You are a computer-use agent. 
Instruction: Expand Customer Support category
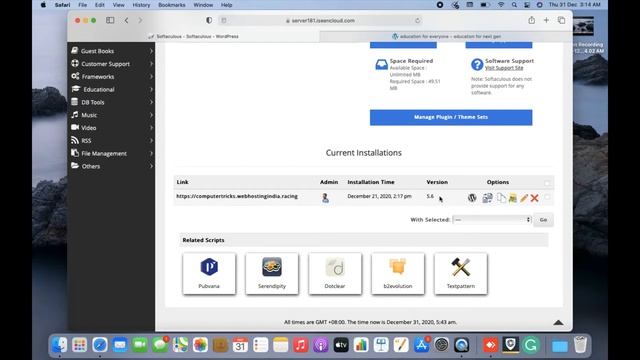click(x=112, y=64)
